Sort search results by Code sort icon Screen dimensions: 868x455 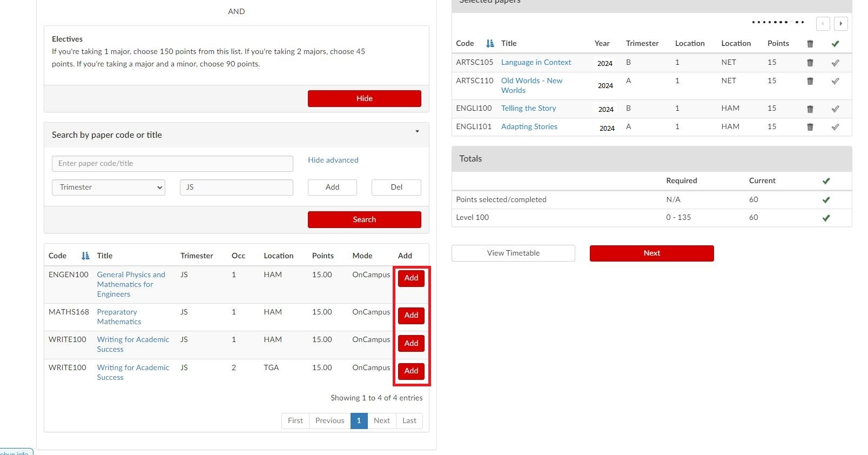coord(85,256)
